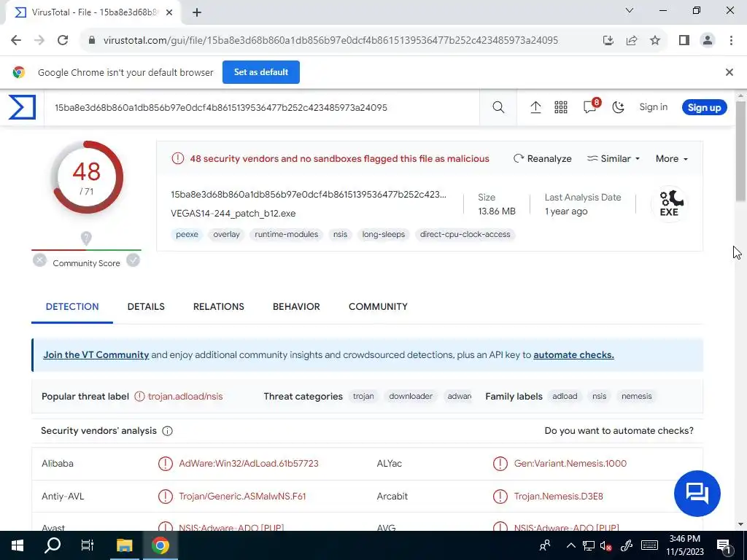Viewport: 747px width, 560px height.
Task: Reload the page with refresh icon
Action: coord(63,40)
